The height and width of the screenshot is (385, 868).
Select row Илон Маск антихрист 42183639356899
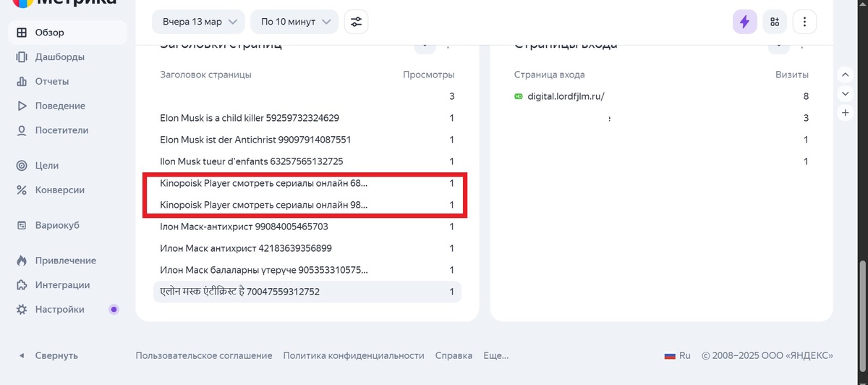tap(307, 248)
